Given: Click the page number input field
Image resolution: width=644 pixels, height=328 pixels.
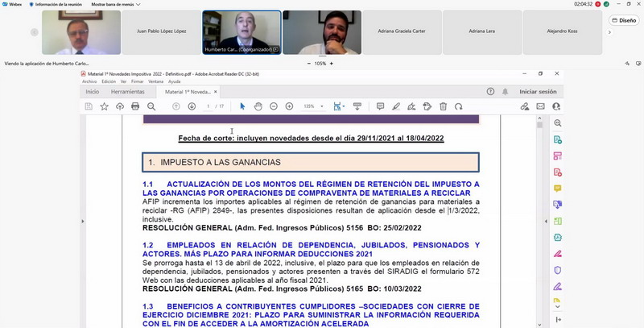Looking at the screenshot, I should coord(208,106).
